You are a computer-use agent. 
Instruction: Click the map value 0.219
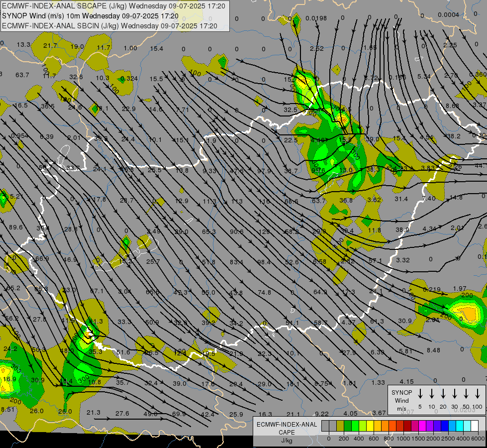pos(432,289)
